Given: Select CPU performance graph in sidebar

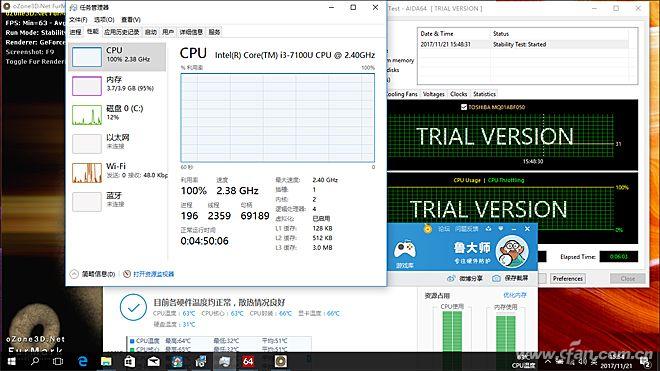Looking at the screenshot, I should point(87,57).
